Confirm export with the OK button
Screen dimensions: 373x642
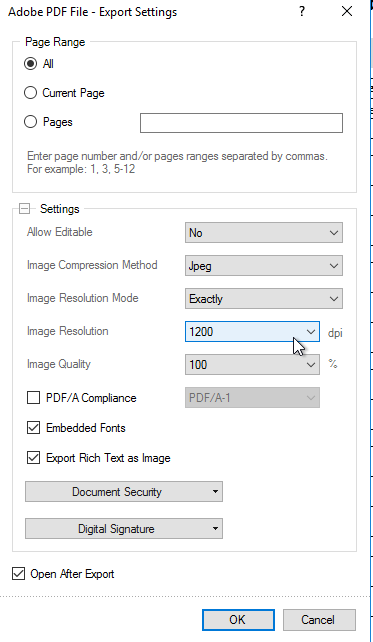pos(238,620)
